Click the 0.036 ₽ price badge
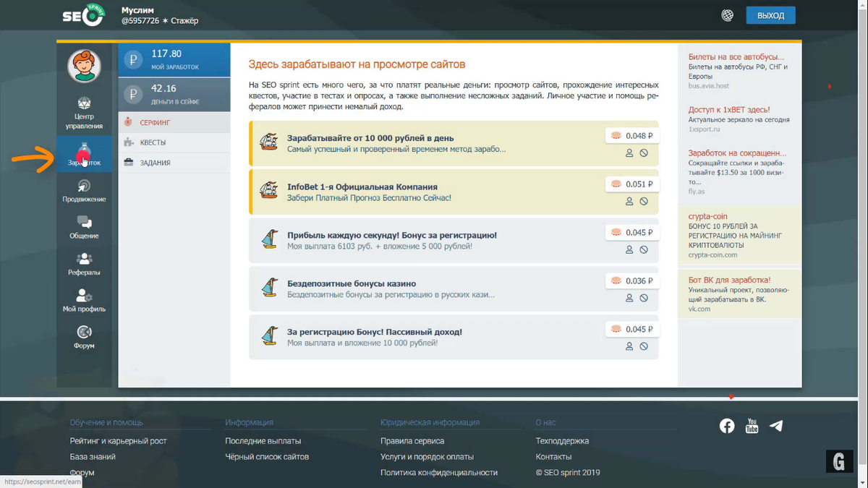 [631, 281]
